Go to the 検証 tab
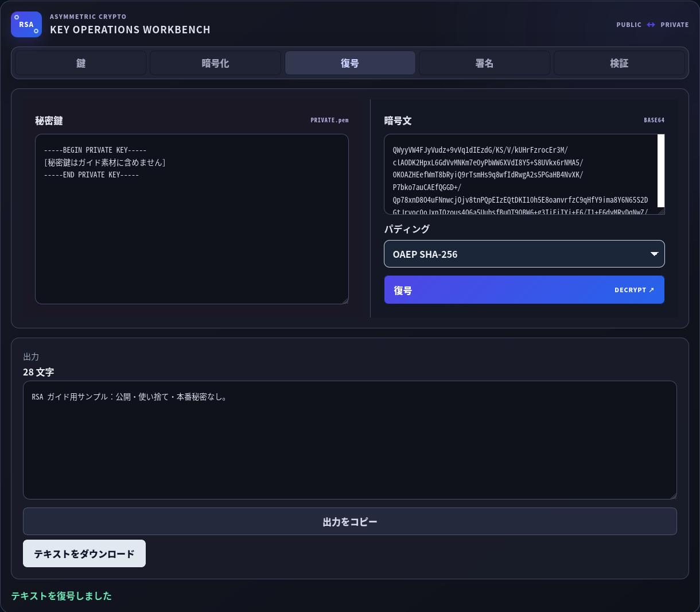Image resolution: width=700 pixels, height=612 pixels. click(x=619, y=63)
